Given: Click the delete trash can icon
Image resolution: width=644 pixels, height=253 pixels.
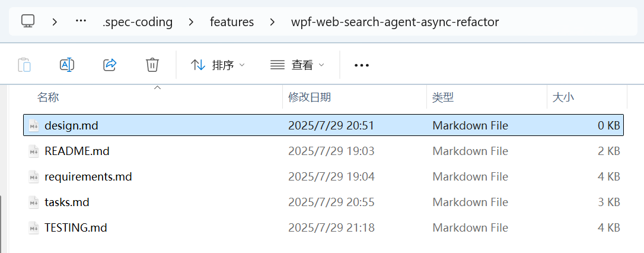Looking at the screenshot, I should (x=152, y=65).
